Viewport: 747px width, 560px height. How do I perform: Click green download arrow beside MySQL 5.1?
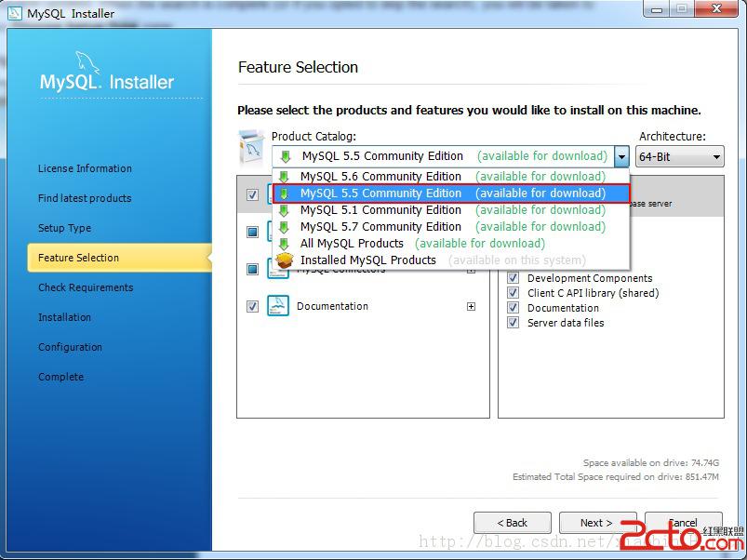tap(284, 210)
